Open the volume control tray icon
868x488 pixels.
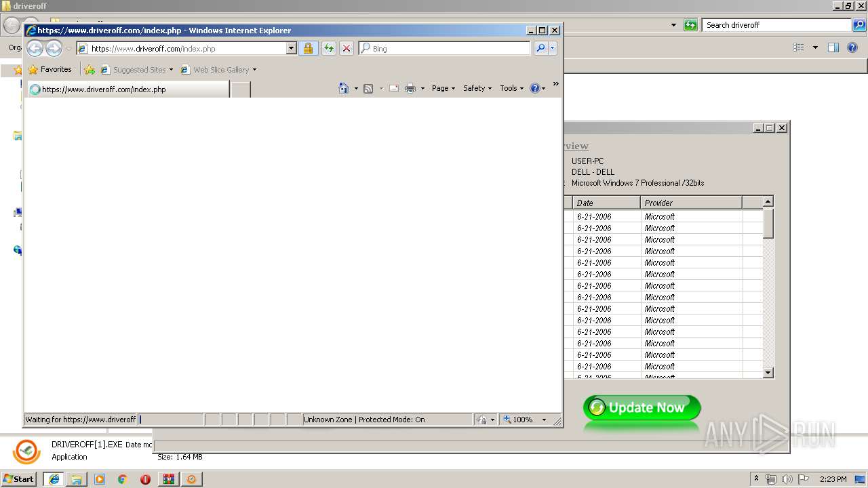(787, 479)
